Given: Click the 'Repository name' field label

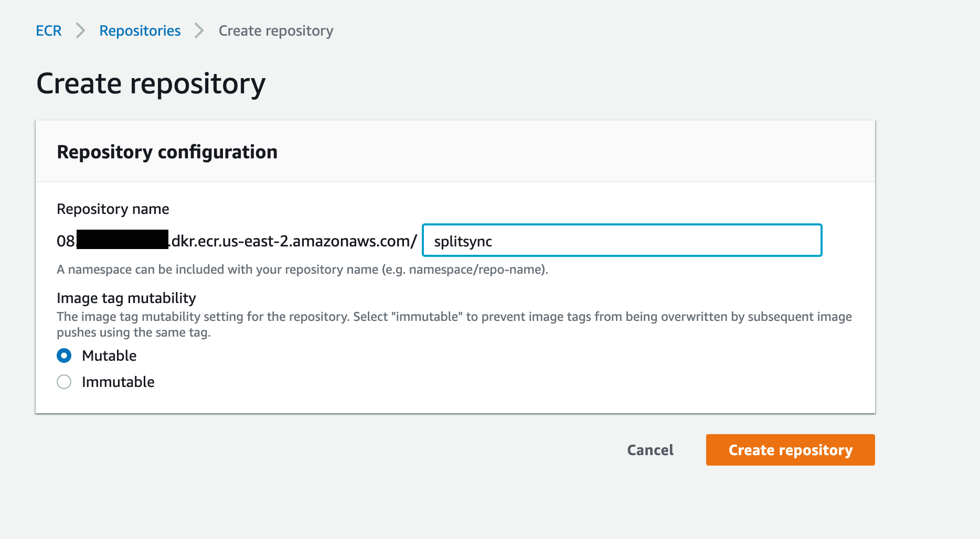Looking at the screenshot, I should pyautogui.click(x=113, y=209).
